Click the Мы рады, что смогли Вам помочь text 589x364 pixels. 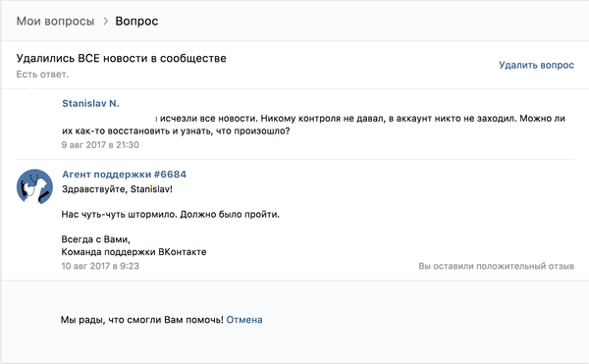pyautogui.click(x=142, y=320)
